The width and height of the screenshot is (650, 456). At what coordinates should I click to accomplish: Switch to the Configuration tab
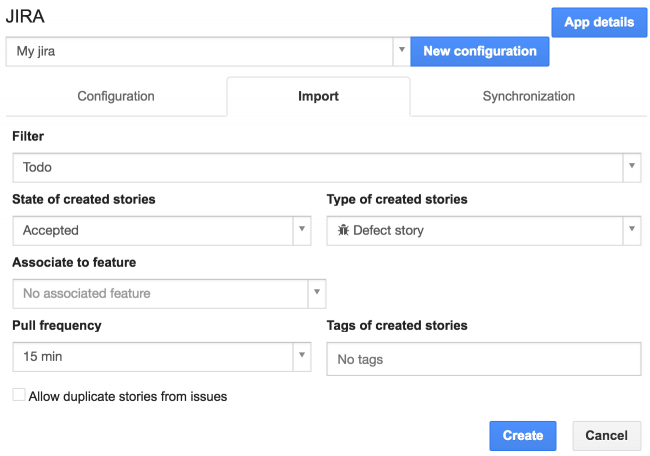[x=116, y=97]
